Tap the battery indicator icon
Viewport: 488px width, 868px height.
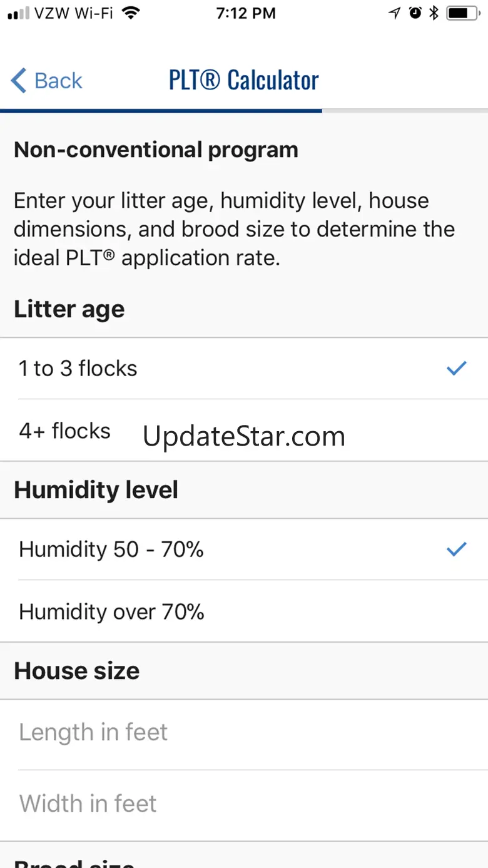pyautogui.click(x=464, y=13)
